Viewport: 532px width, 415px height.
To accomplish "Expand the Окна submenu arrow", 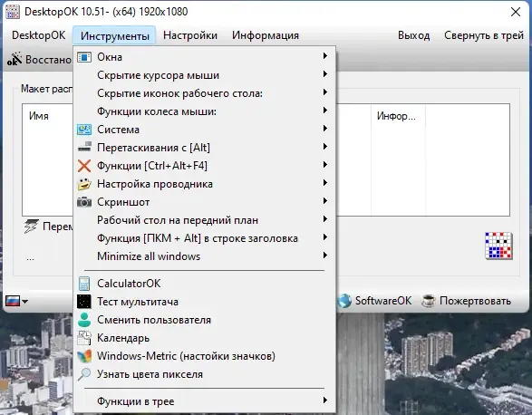I will click(325, 55).
